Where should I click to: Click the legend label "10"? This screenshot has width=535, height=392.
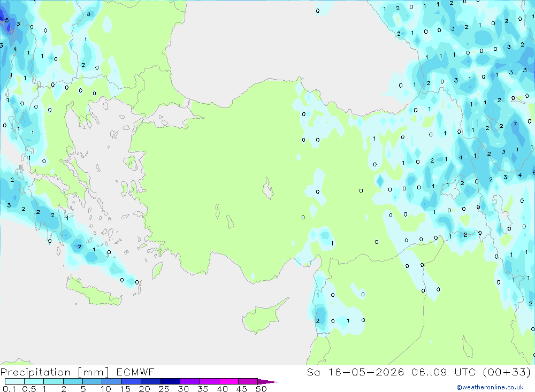(x=105, y=389)
